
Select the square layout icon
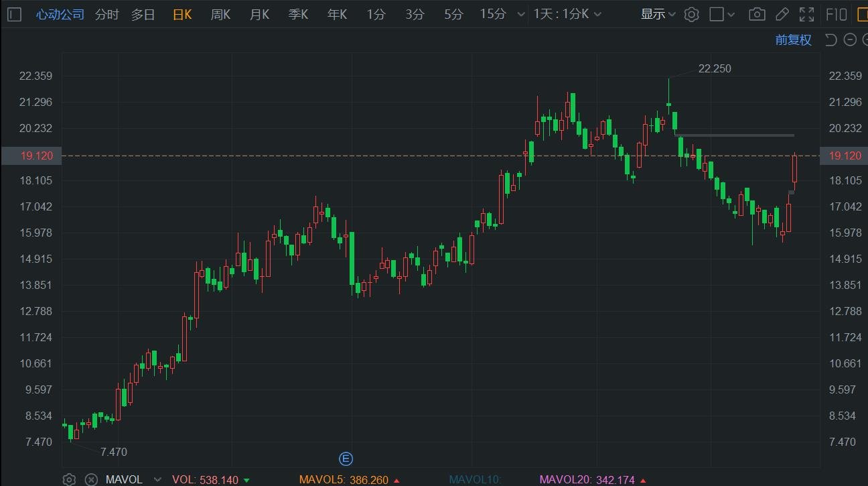[x=717, y=14]
